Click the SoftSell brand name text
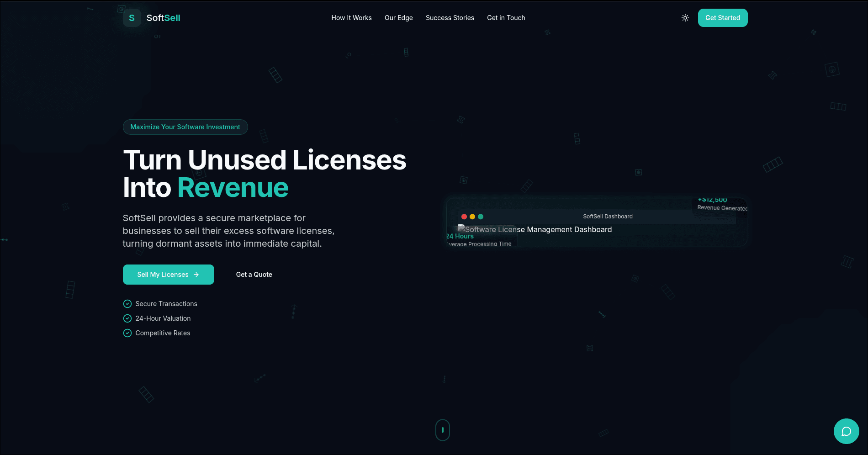The image size is (868, 455). click(x=163, y=18)
